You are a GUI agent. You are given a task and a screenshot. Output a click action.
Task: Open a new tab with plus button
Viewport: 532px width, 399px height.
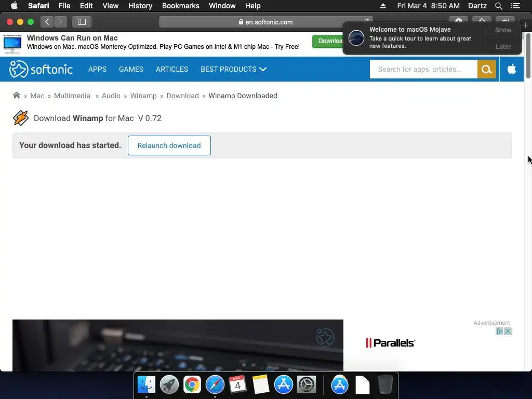(x=525, y=25)
